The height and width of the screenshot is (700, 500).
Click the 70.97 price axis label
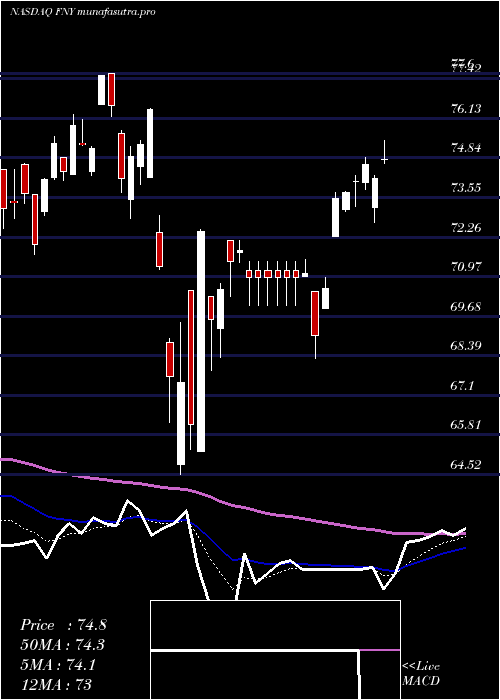click(466, 267)
